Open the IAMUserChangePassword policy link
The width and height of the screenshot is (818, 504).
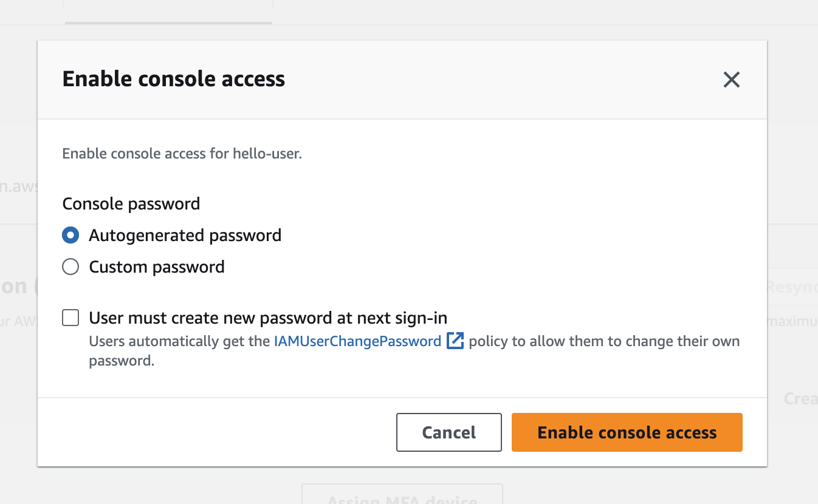click(357, 341)
